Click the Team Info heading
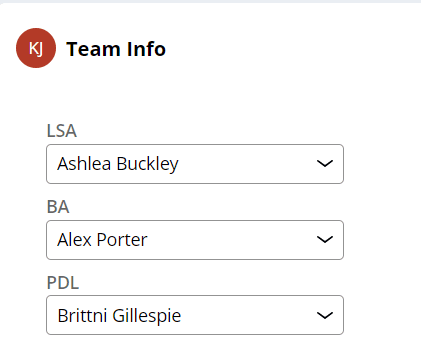 click(116, 49)
